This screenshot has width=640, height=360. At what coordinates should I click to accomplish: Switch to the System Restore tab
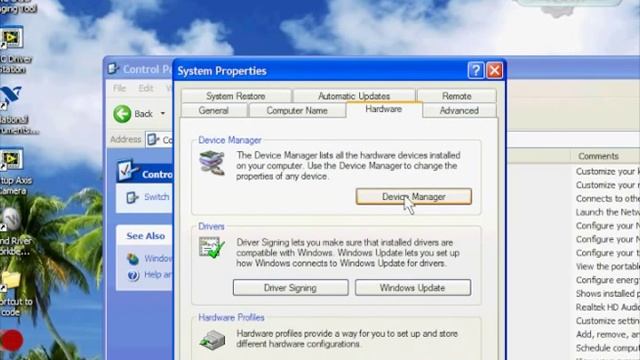[236, 96]
